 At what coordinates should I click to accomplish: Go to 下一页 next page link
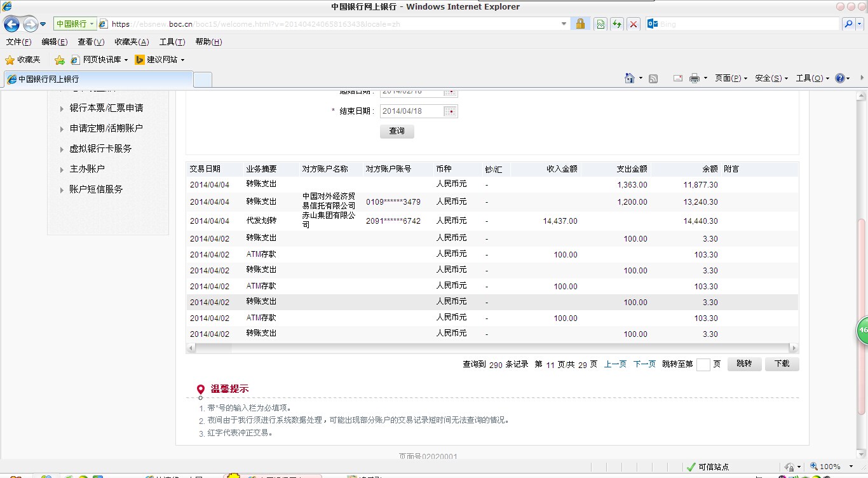tap(644, 364)
